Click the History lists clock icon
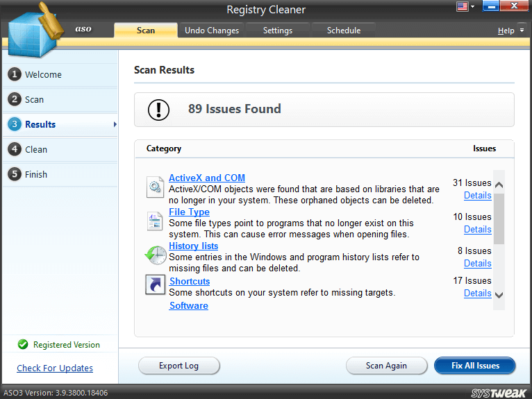 156,255
